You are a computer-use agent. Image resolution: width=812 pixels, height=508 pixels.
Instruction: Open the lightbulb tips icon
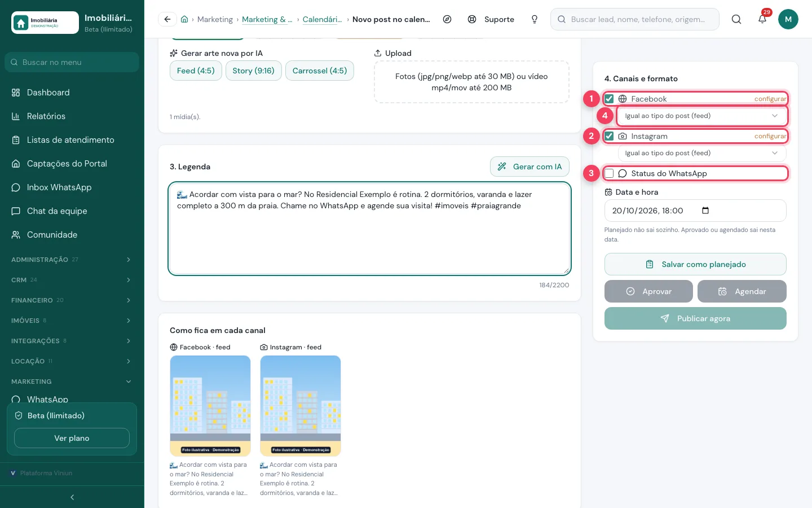click(535, 19)
